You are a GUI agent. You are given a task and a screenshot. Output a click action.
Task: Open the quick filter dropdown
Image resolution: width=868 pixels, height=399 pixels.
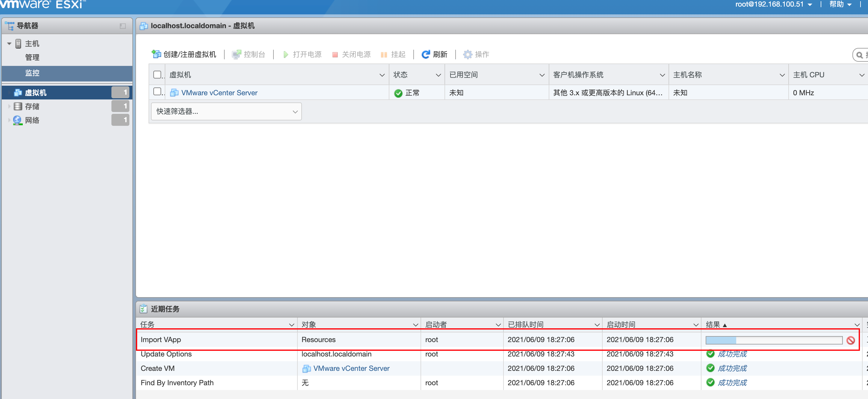[x=226, y=111]
